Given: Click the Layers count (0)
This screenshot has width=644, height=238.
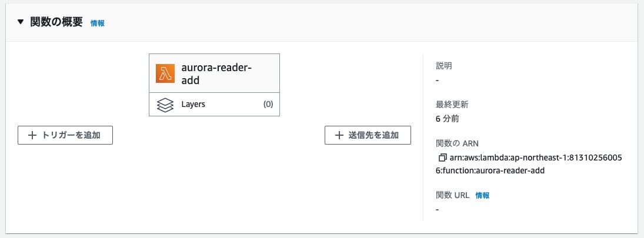Looking at the screenshot, I should [268, 105].
